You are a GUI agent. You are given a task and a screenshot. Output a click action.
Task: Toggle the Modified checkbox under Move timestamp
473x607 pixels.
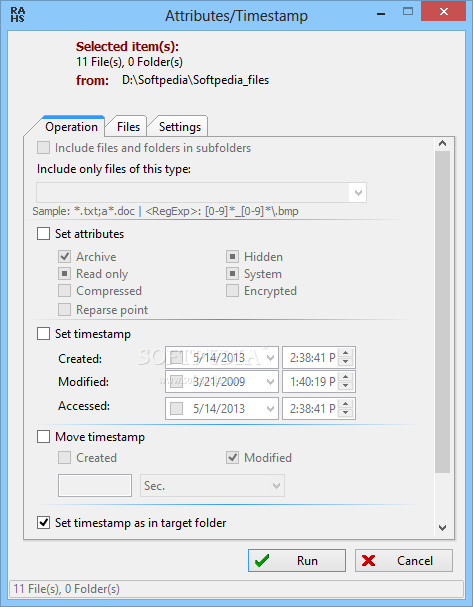(232, 458)
